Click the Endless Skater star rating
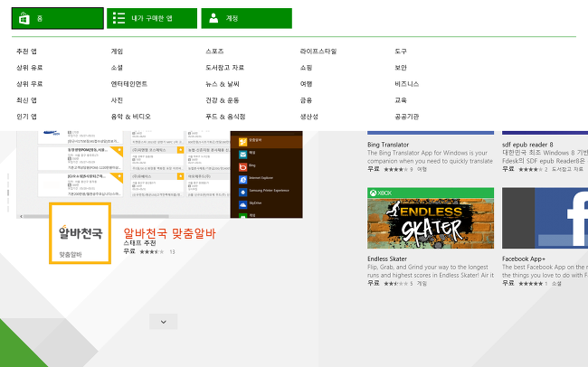The image size is (588, 367). point(395,284)
